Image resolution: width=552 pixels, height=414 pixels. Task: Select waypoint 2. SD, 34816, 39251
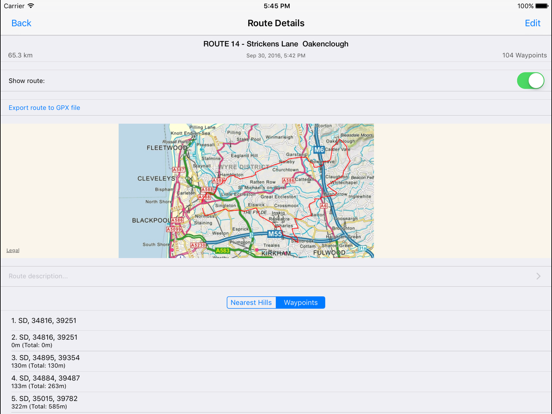point(276,341)
